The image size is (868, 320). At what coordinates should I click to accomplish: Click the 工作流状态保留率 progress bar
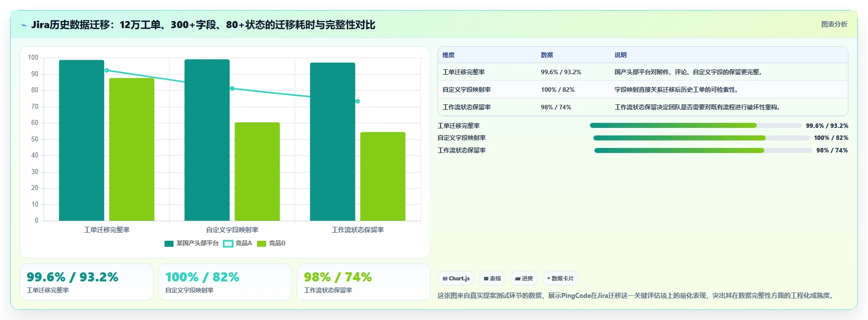coord(703,150)
